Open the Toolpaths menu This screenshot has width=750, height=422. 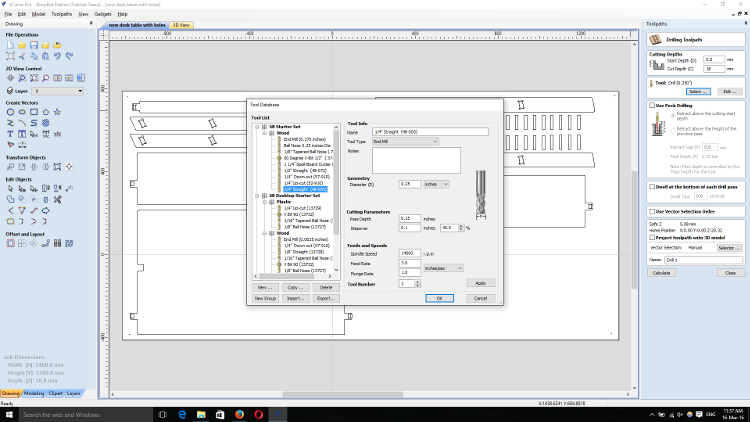[61, 15]
